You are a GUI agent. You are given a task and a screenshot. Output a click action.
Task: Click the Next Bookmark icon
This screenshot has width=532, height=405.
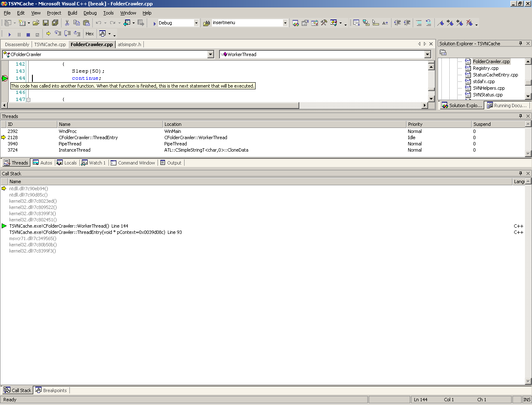pyautogui.click(x=450, y=23)
